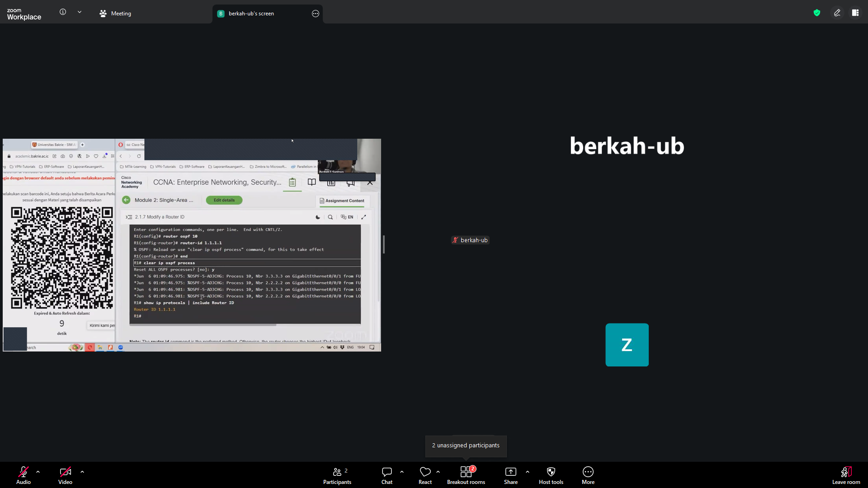The image size is (868, 488).
Task: Toggle dark mode moon icon in shared screen
Action: coord(318,217)
